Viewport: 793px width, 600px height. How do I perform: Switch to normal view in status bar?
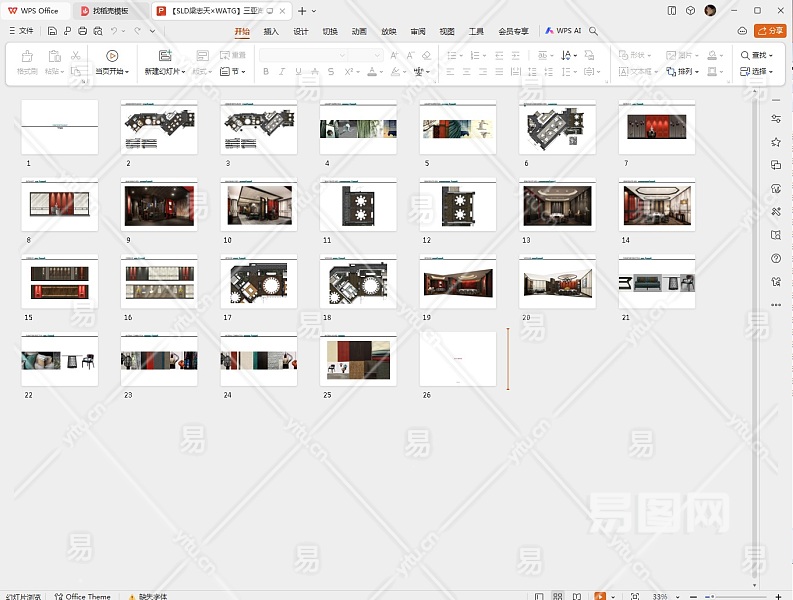pyautogui.click(x=539, y=596)
